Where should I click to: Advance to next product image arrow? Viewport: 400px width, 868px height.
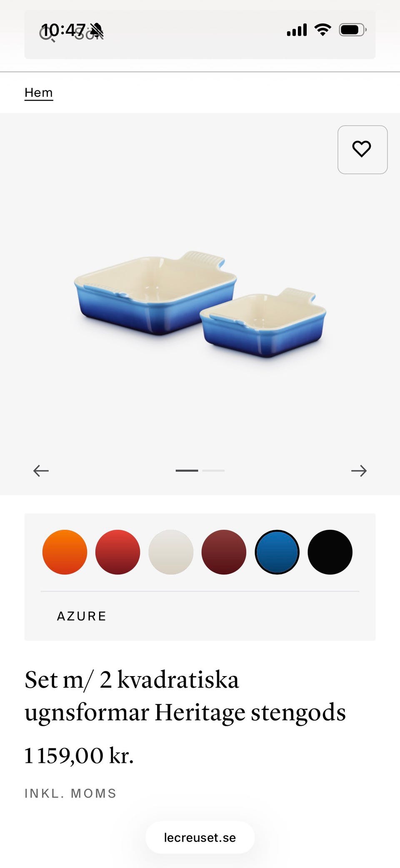(x=359, y=470)
